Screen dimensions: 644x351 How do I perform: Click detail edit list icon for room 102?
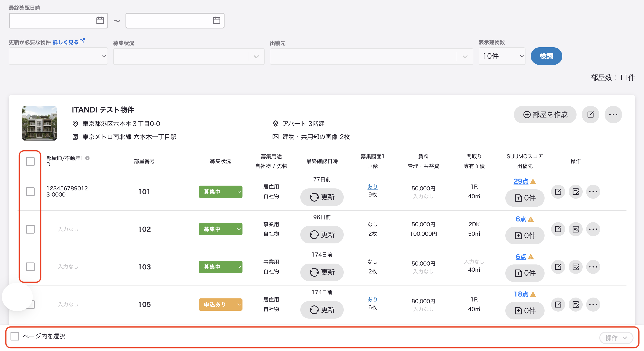[575, 229]
